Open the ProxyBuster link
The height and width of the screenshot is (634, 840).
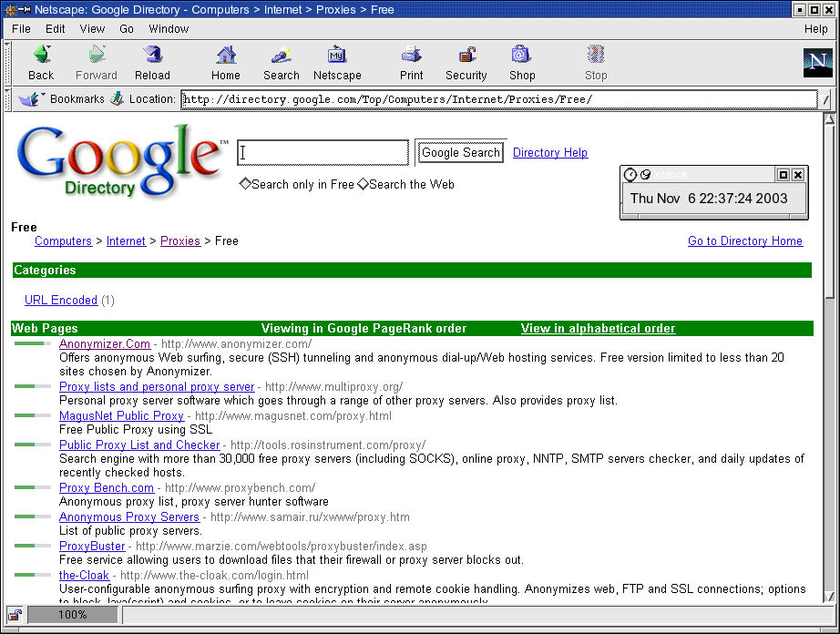click(x=92, y=547)
